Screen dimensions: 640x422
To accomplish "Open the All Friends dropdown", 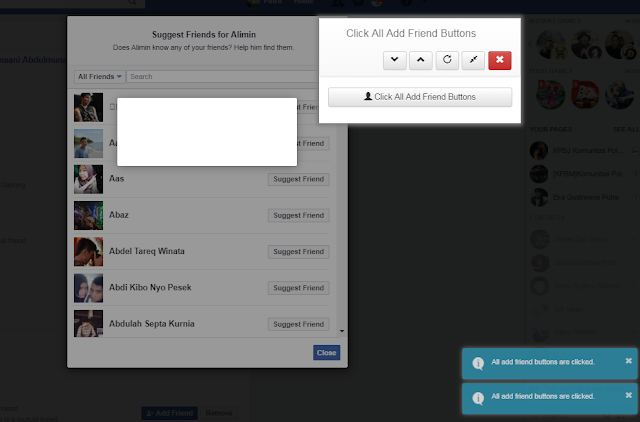I will pos(100,77).
